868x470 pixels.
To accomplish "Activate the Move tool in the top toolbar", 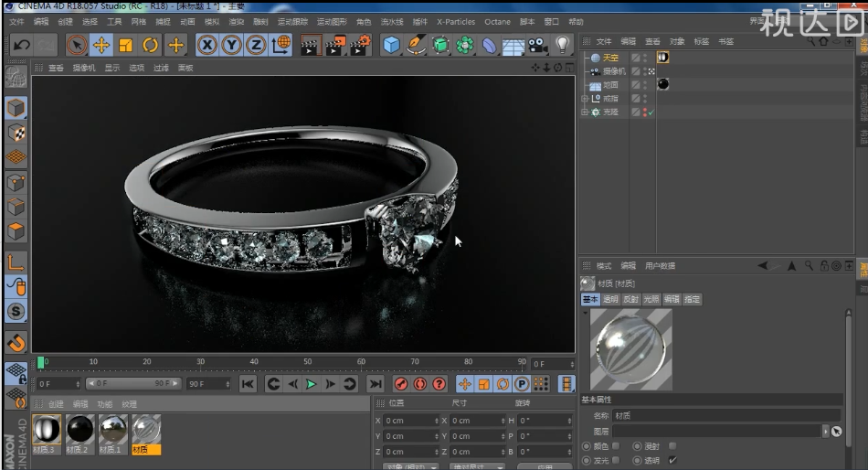I will point(101,45).
